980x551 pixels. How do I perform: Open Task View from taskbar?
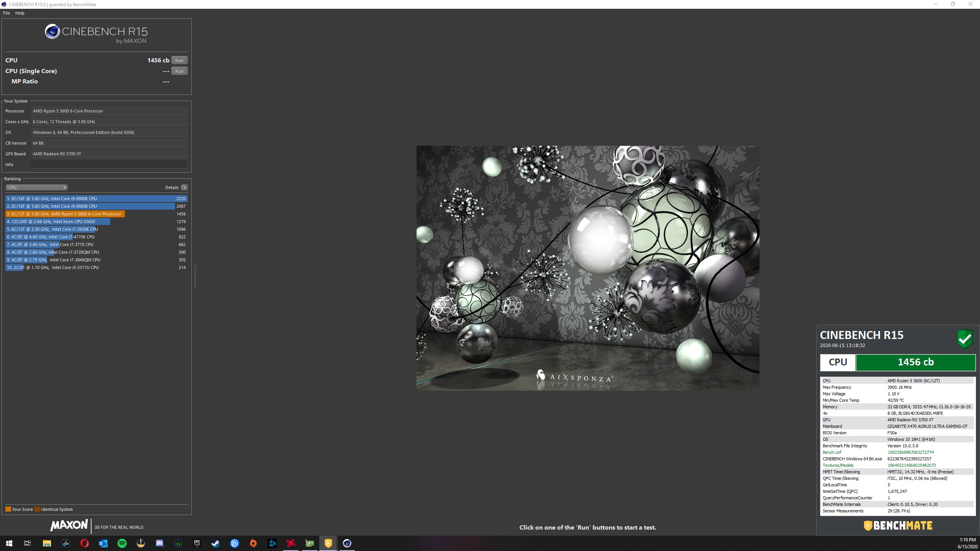[x=28, y=543]
